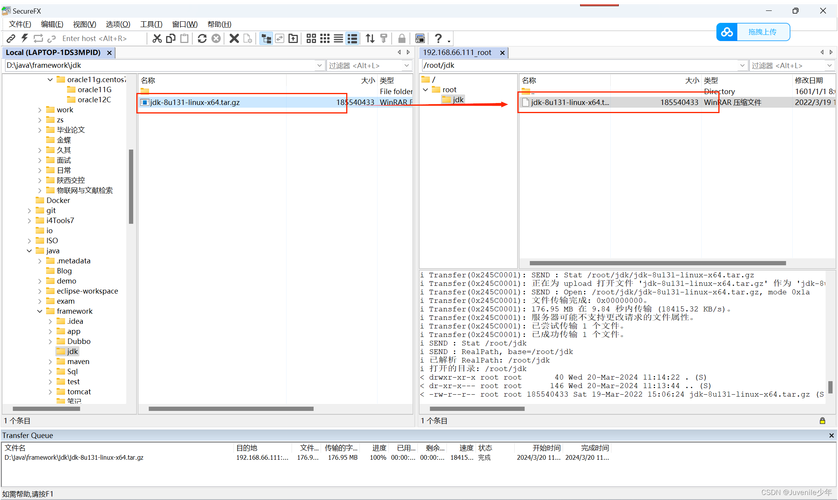Switch to the 192.168.66.111_root tab
This screenshot has width=838, height=500.
pos(457,52)
